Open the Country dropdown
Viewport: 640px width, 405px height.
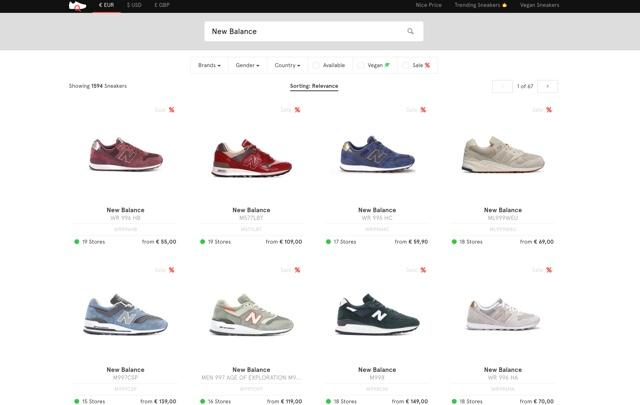pyautogui.click(x=287, y=65)
